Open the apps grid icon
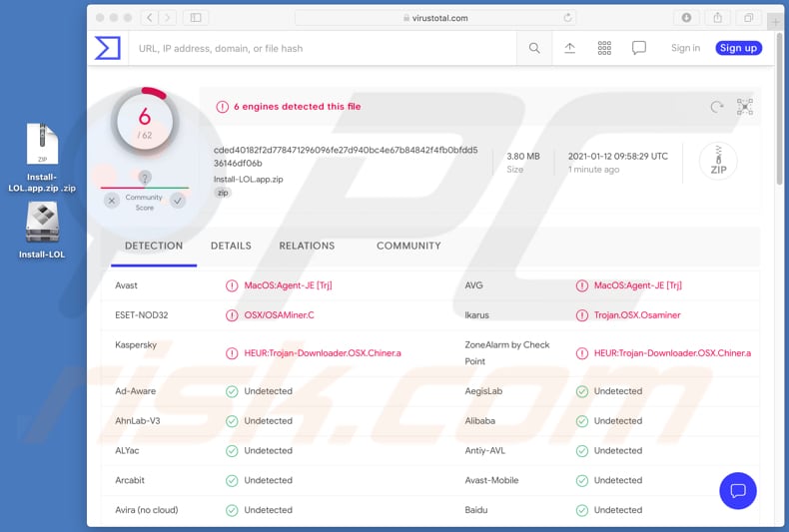 coord(604,48)
